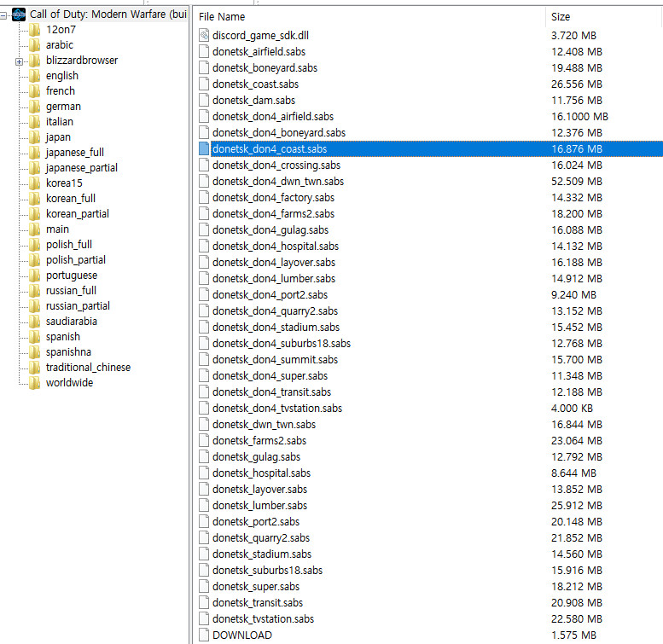
Task: Expand the blizzardbrowser folder tree node
Action: point(19,61)
